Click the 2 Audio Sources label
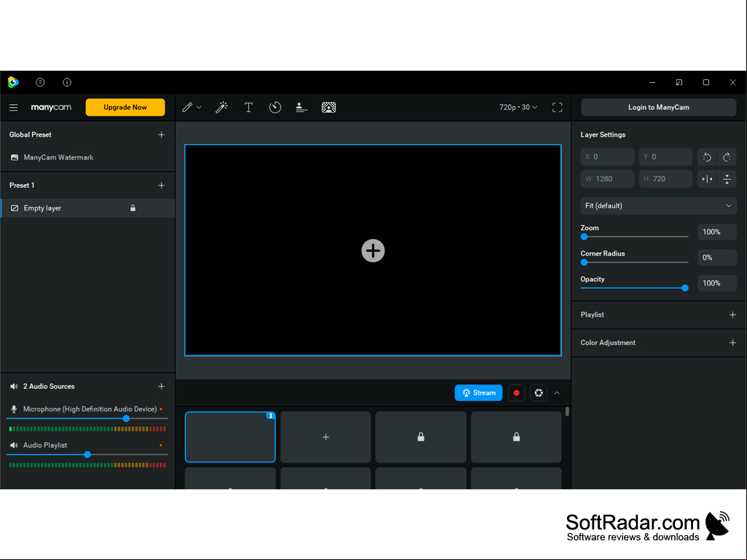The height and width of the screenshot is (560, 747). click(49, 387)
